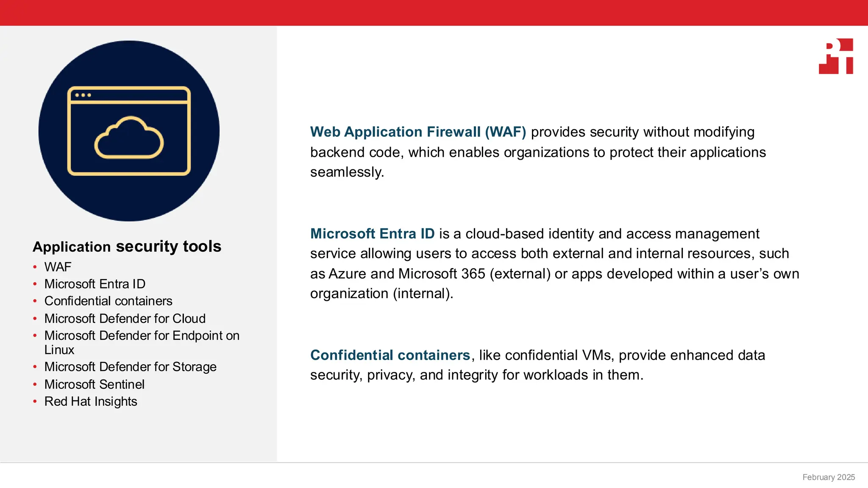This screenshot has height=488, width=868.
Task: Click 'Web Application Firewall (WAF)' bold heading
Action: [418, 132]
